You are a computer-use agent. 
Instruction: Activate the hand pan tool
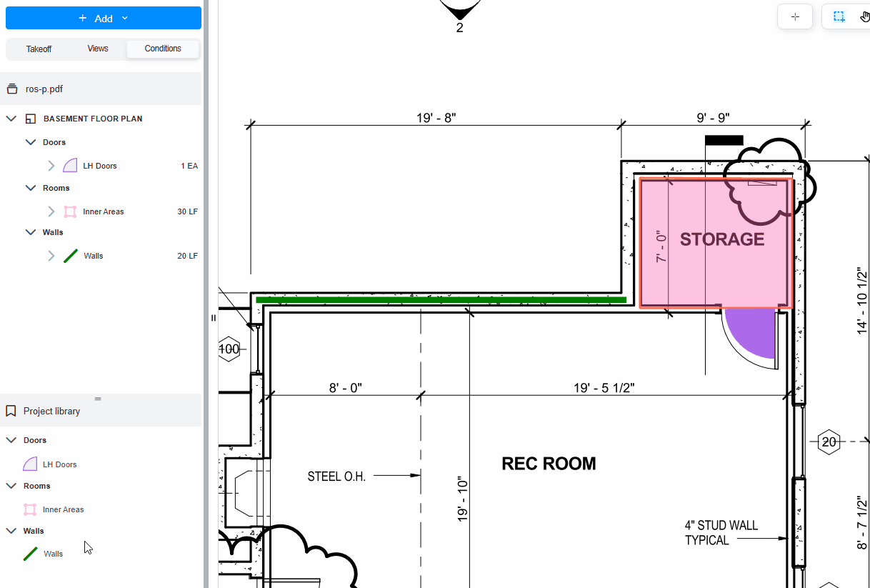pyautogui.click(x=864, y=17)
